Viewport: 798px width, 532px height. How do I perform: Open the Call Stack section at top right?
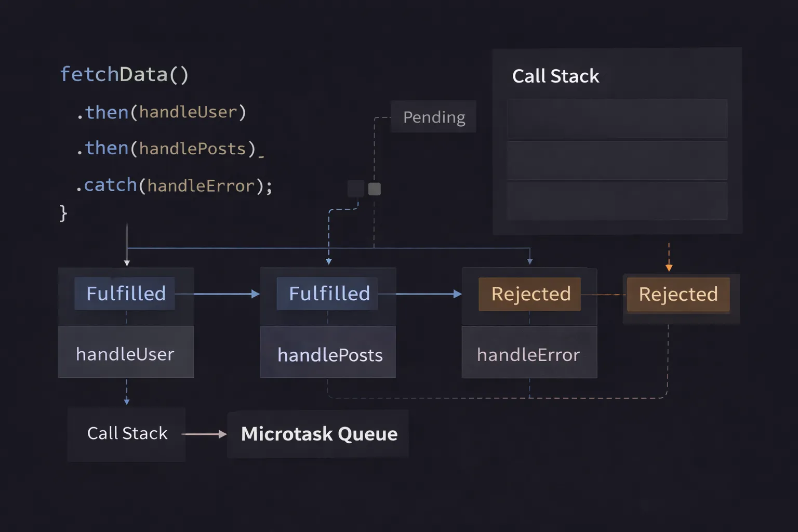pyautogui.click(x=555, y=76)
